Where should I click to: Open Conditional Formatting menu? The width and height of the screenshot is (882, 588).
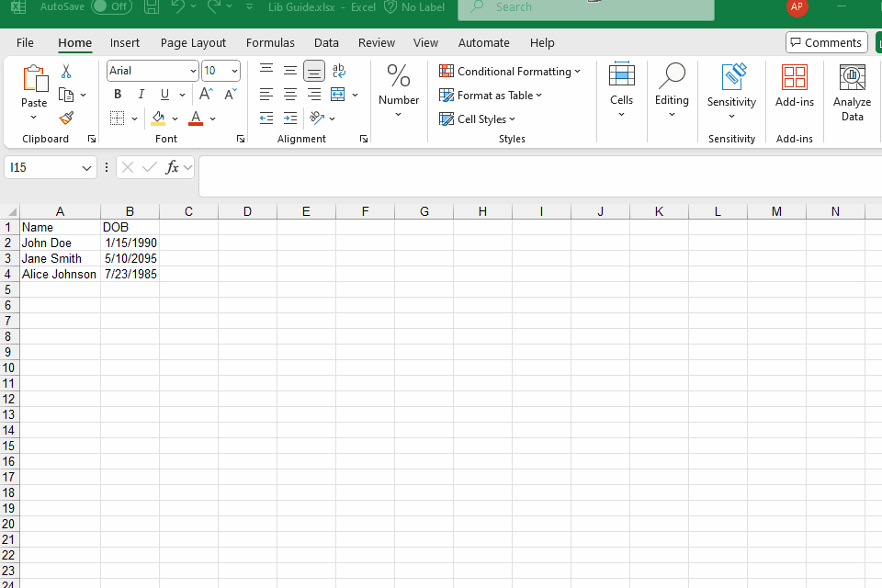(510, 72)
